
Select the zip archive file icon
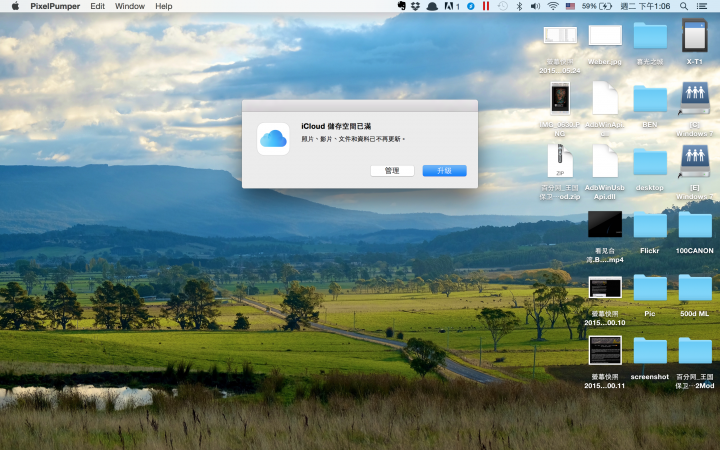click(560, 161)
